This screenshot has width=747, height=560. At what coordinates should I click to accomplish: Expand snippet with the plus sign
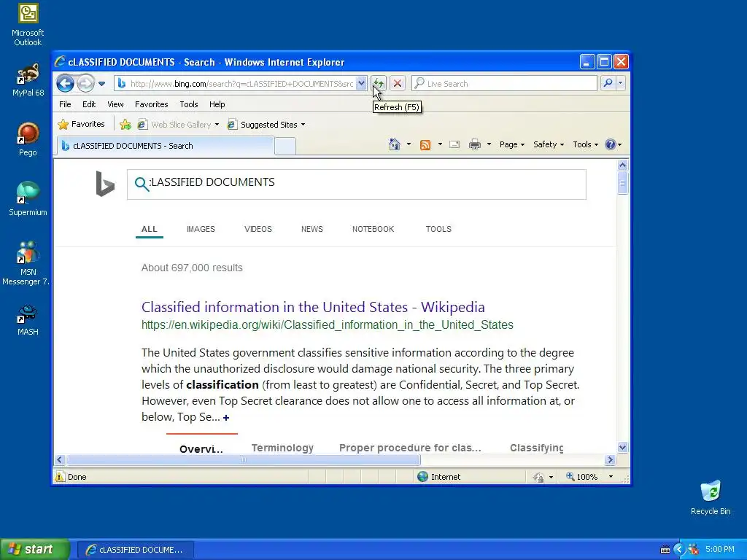point(226,418)
